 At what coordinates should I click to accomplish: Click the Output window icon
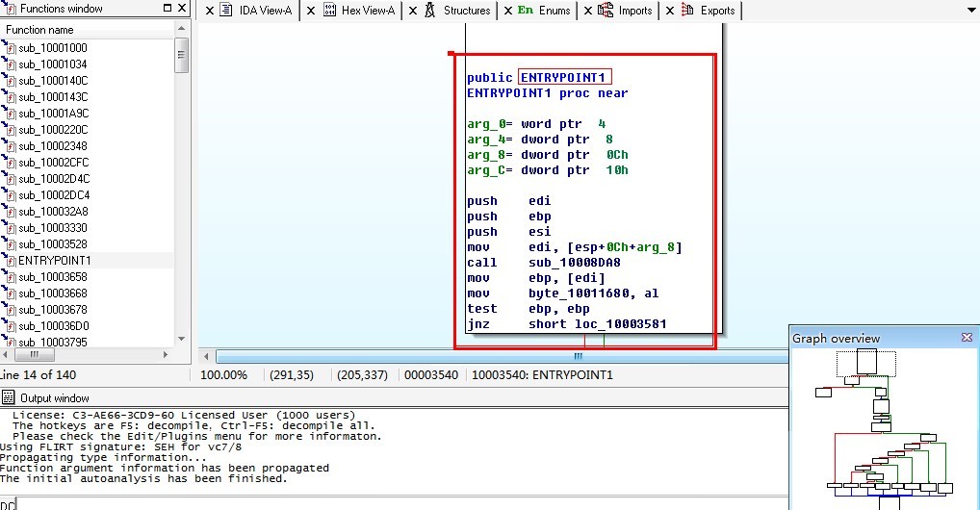8,397
